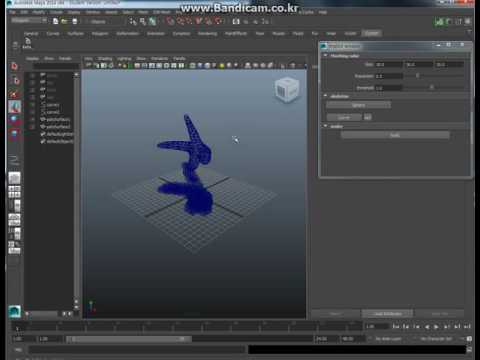Pick the Paint Selection tool
The height and width of the screenshot is (360, 480).
coord(14,94)
